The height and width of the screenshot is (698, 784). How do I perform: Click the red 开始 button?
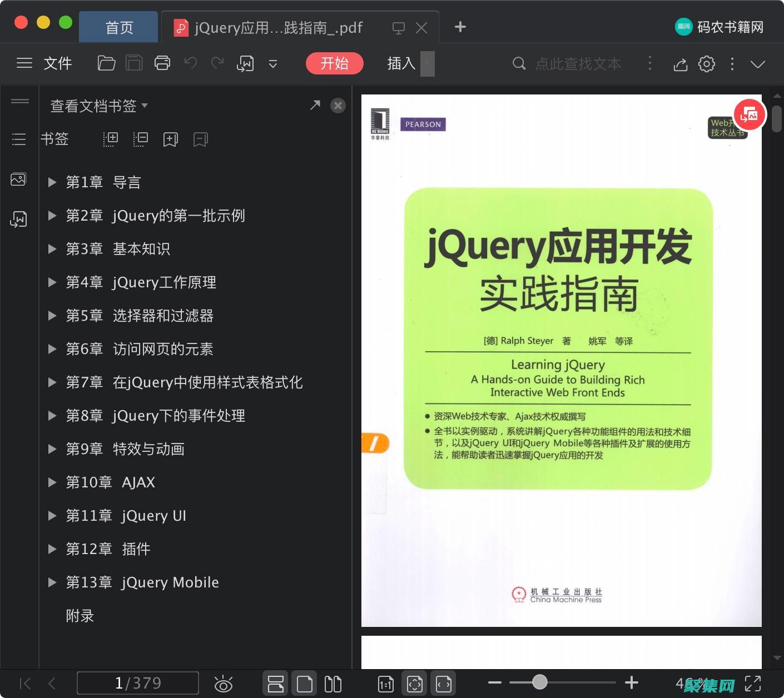334,63
